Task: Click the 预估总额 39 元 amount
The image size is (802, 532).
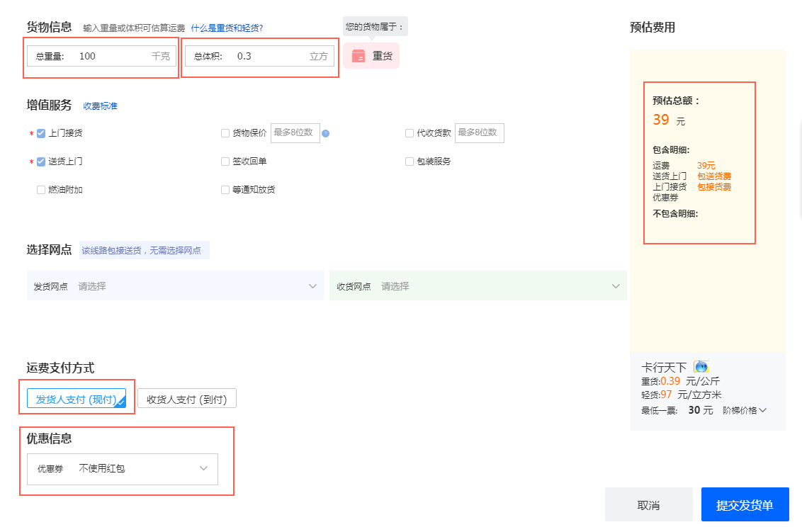Action: click(669, 120)
